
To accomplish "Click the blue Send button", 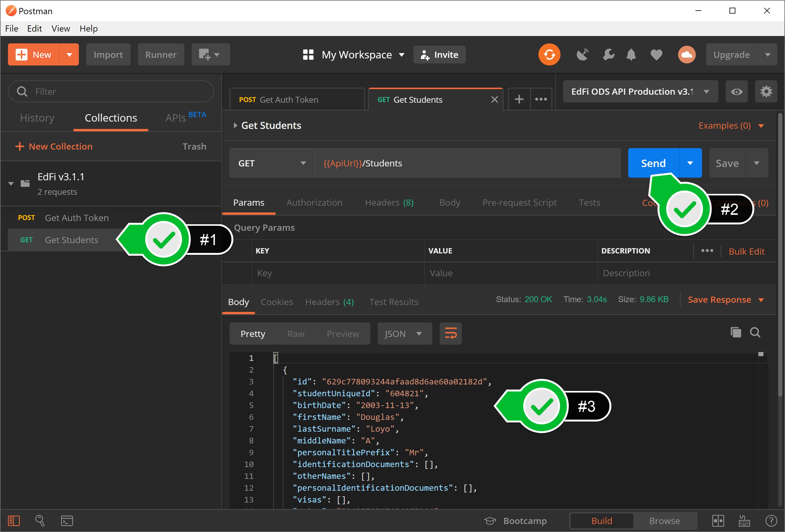I will point(653,163).
